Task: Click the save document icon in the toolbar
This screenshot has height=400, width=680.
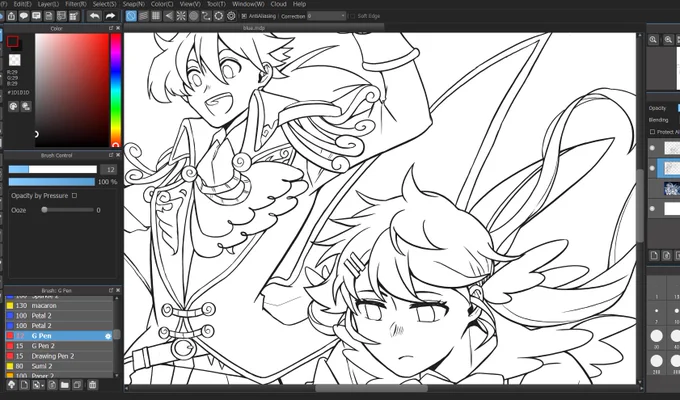Action: tap(49, 16)
